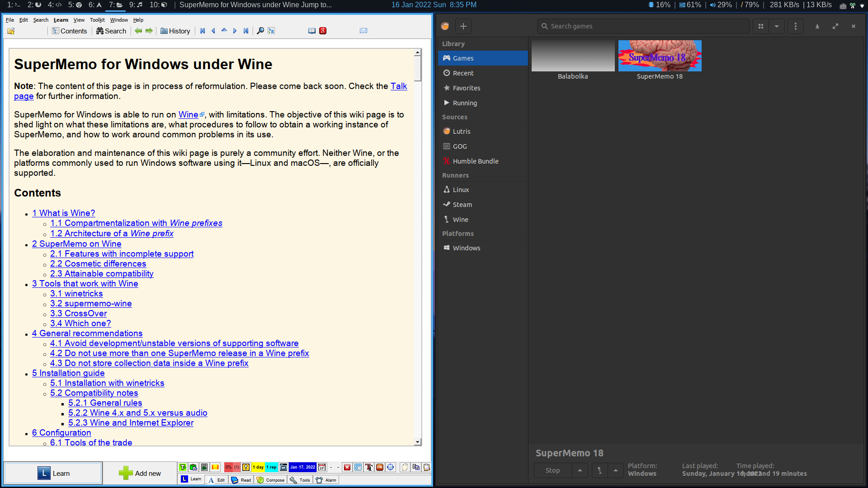Viewport: 868px width, 488px height.
Task: Switch to the Read tab in SuperMemo
Action: (x=241, y=480)
